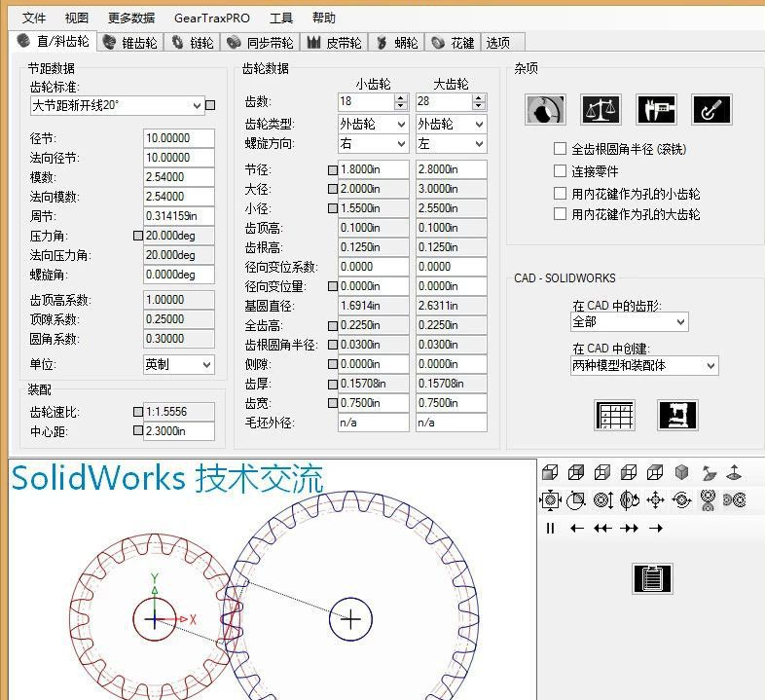Click the caliper measurement icon
The width and height of the screenshot is (765, 700).
pyautogui.click(x=656, y=109)
